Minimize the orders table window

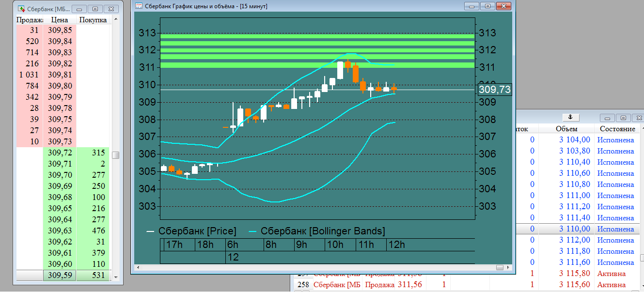608,118
